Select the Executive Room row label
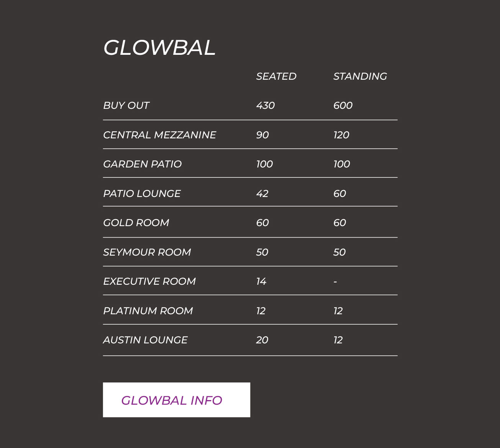Viewport: 500px width, 448px height. (x=149, y=281)
